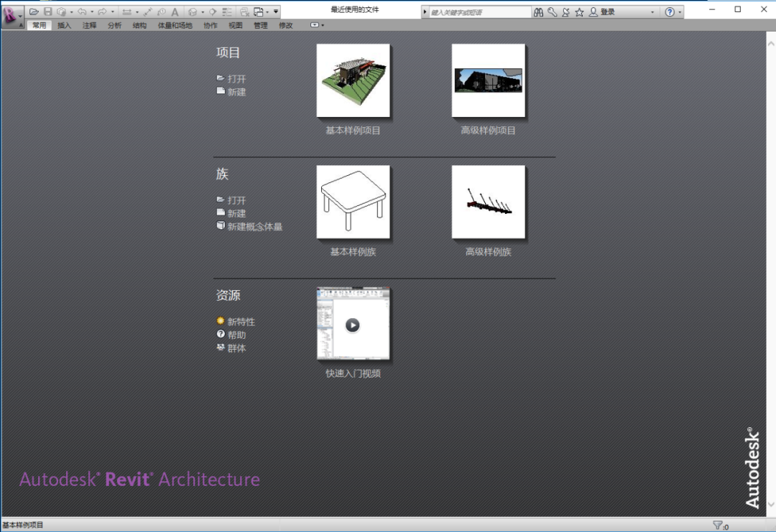Open the synchronize dropdown arrow
The height and width of the screenshot is (532, 776).
[71, 12]
